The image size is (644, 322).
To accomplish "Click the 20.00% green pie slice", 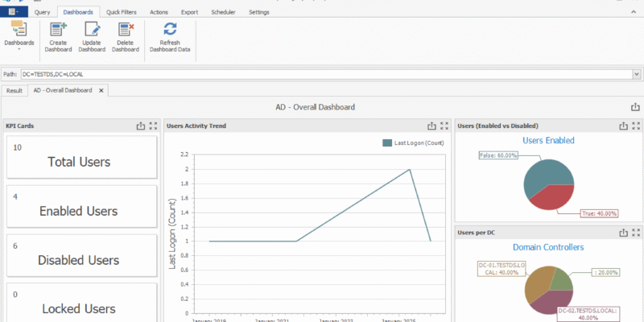I will pyautogui.click(x=562, y=279).
